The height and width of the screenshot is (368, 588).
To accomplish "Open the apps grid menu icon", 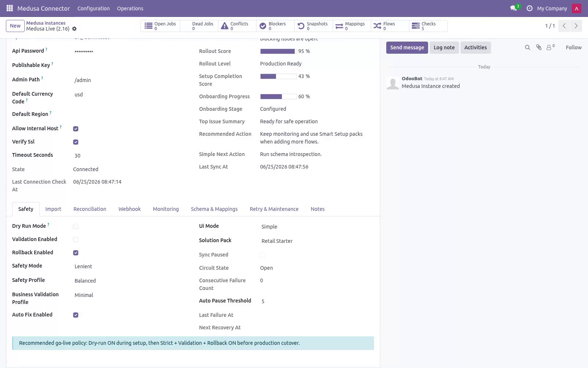I will pyautogui.click(x=10, y=8).
